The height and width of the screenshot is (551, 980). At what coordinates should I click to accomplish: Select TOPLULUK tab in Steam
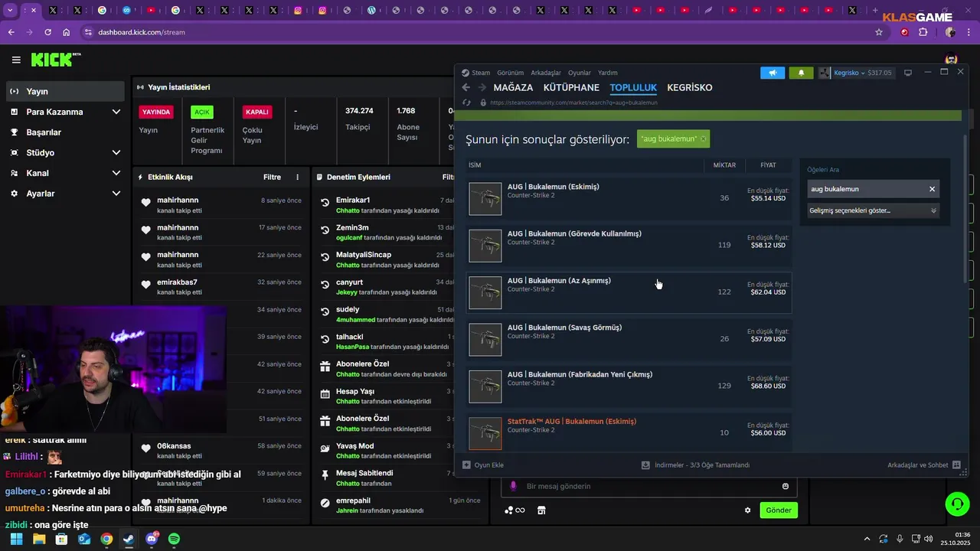633,88
